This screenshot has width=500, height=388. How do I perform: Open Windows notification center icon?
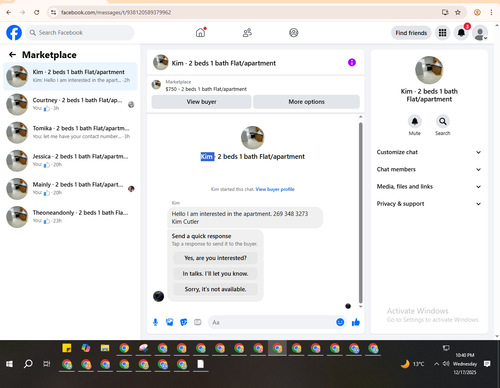[x=487, y=364]
